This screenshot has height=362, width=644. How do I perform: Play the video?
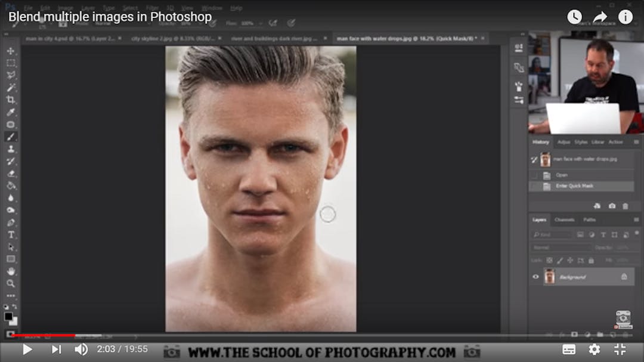pyautogui.click(x=27, y=349)
